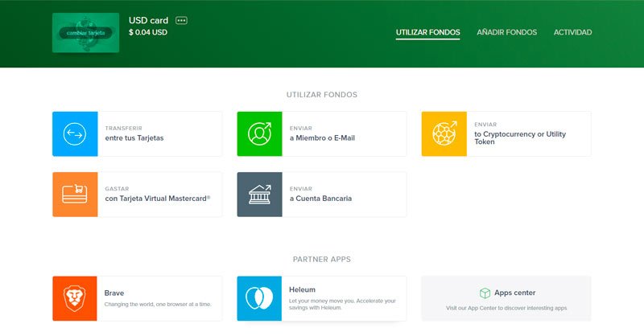
Task: Click the Brave tagline 'Changing the world' text
Action: click(158, 305)
